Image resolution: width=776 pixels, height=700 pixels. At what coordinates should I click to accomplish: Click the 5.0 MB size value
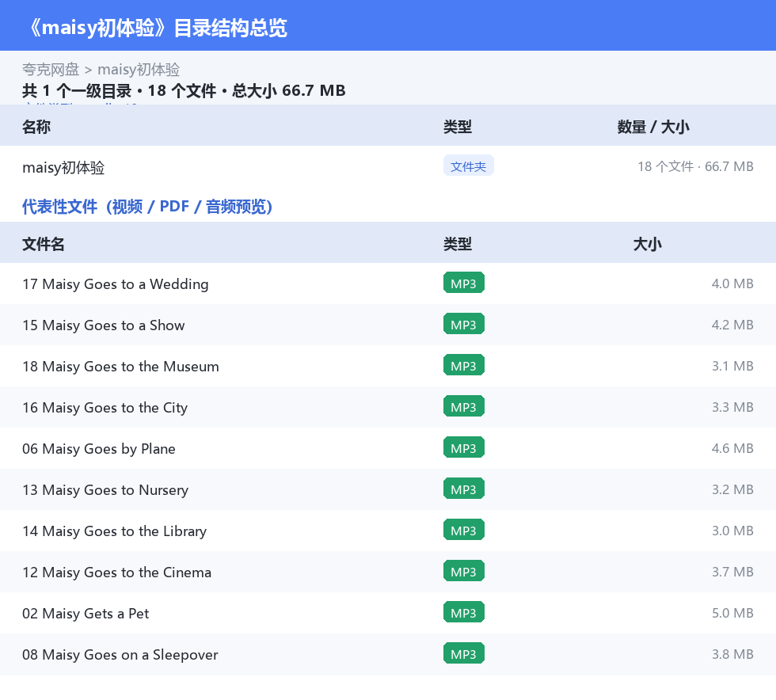tap(732, 613)
